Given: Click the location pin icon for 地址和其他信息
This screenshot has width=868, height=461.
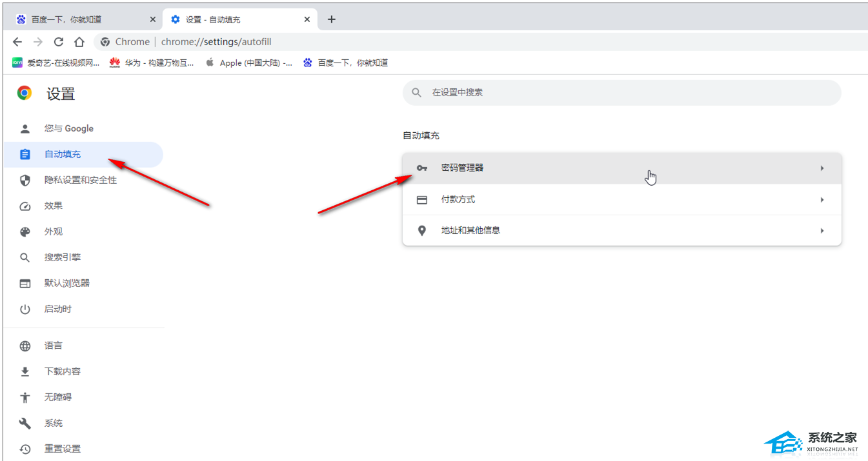Looking at the screenshot, I should (422, 230).
